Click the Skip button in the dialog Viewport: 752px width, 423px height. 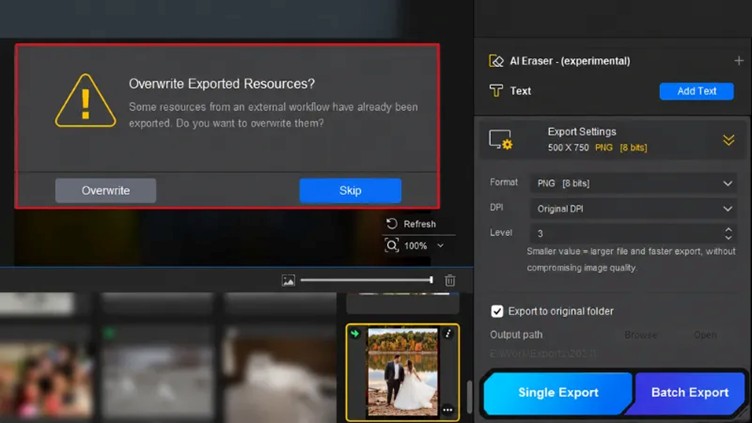click(x=350, y=190)
